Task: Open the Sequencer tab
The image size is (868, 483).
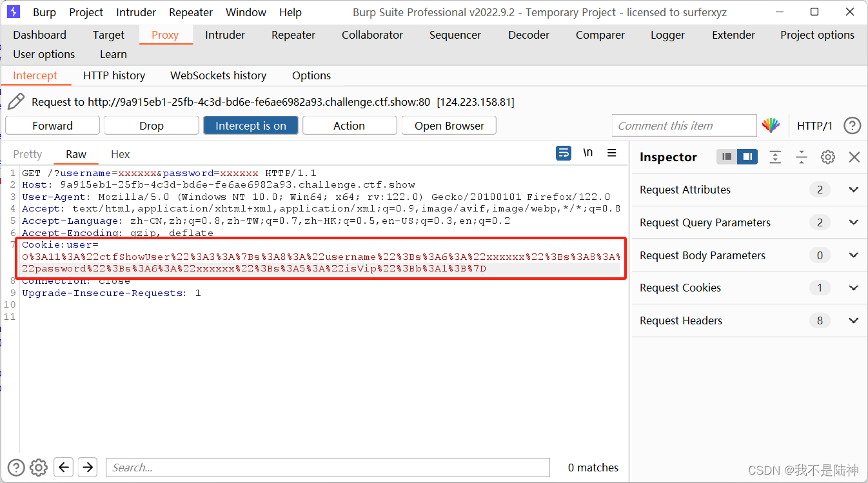Action: 455,35
